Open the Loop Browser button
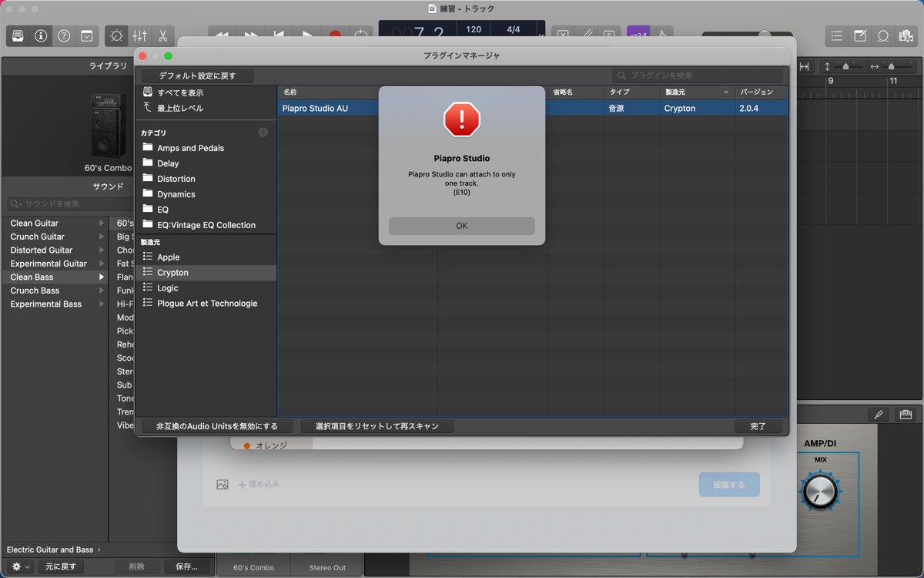The height and width of the screenshot is (578, 924). [x=883, y=35]
